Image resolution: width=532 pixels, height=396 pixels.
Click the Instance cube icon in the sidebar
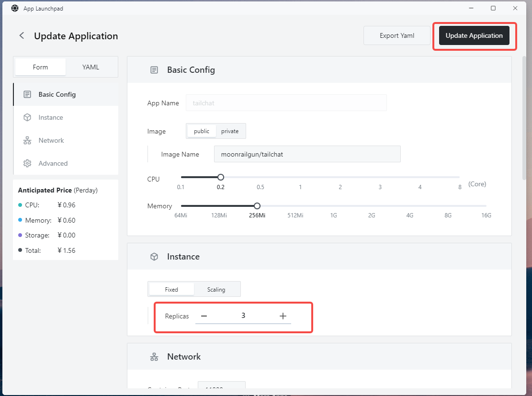(27, 117)
